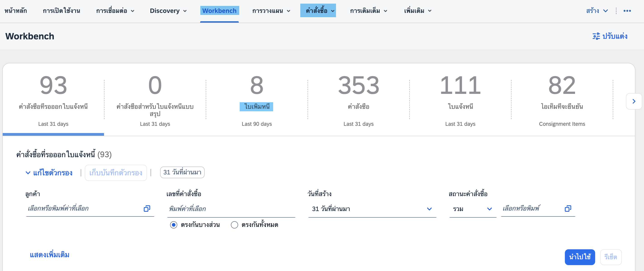This screenshot has width=644, height=271.
Task: Click the แสดงเพิ่มเติม show more link
Action: (50, 255)
